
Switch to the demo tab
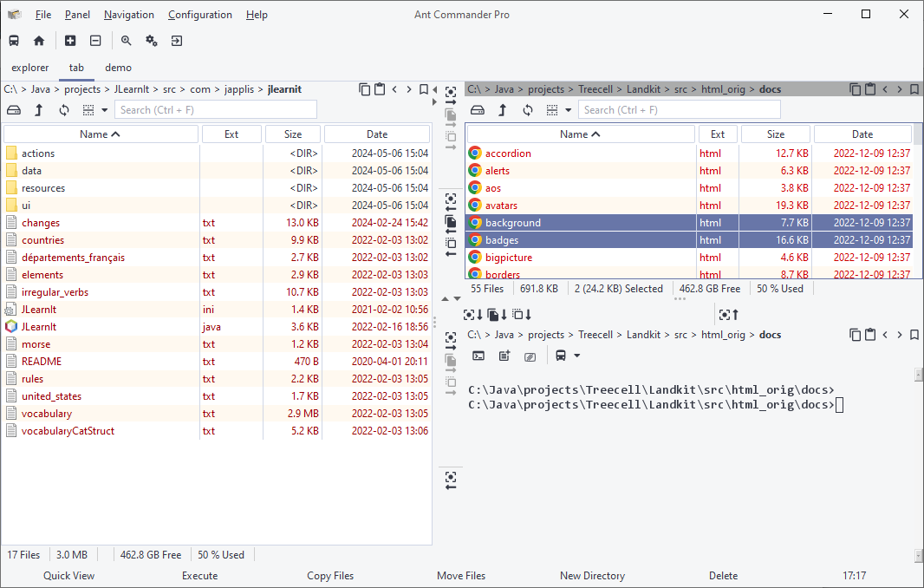coord(118,68)
